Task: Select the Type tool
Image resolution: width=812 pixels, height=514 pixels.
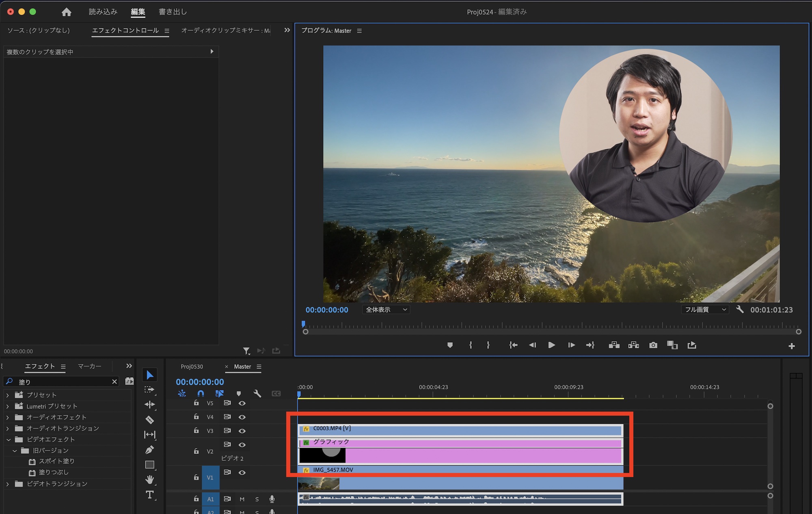Action: 149,494
